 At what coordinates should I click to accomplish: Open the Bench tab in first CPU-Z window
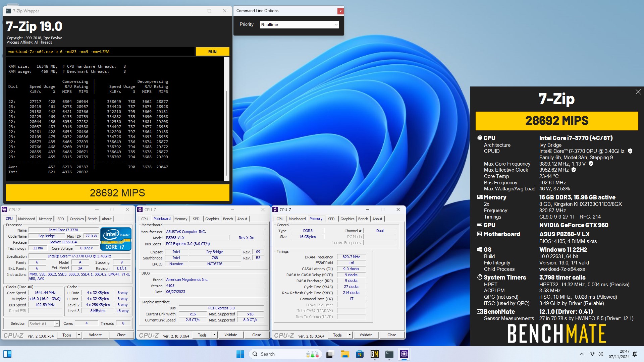pos(93,219)
